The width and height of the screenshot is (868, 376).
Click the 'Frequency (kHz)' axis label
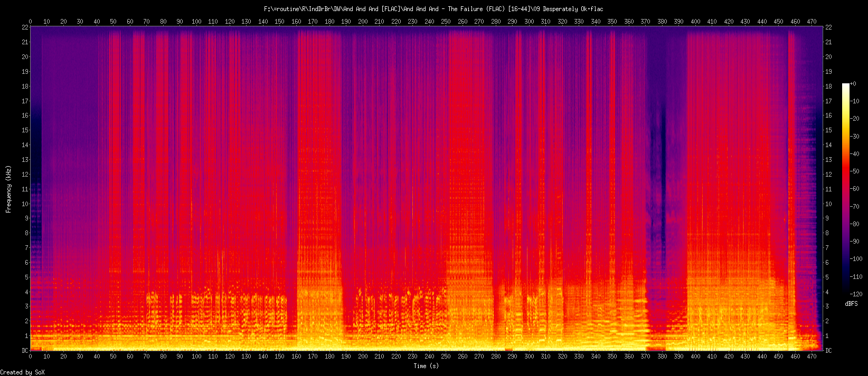tap(8, 188)
